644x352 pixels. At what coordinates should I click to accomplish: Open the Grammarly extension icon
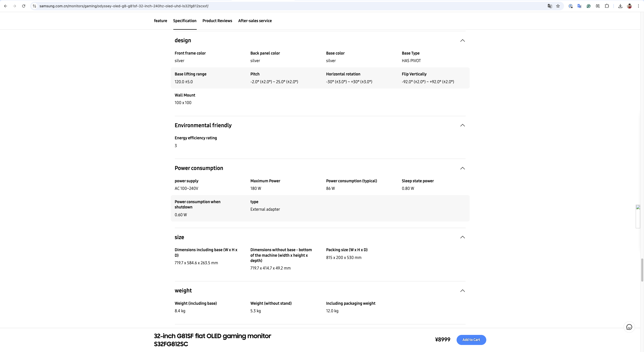click(588, 6)
